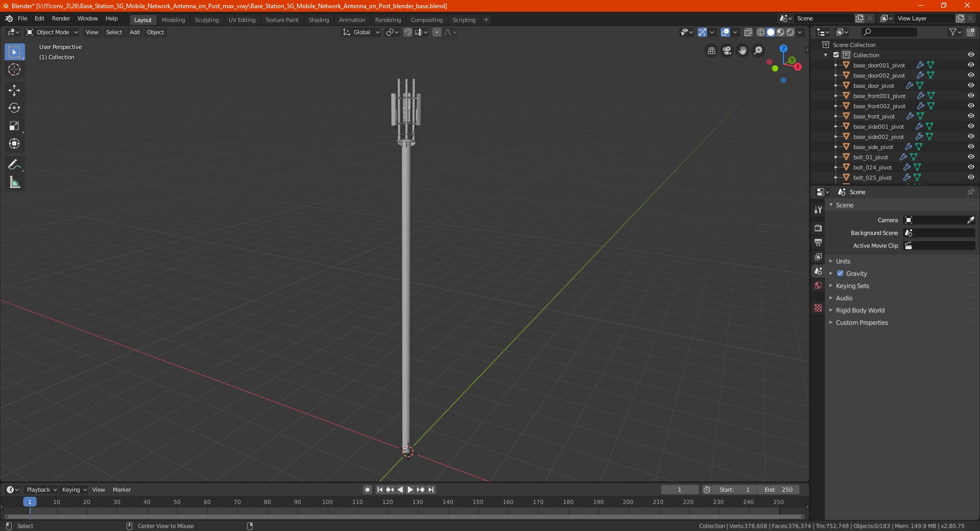Hide base_door001_pivot with its eye icon
This screenshot has height=531, width=980.
[x=970, y=65]
